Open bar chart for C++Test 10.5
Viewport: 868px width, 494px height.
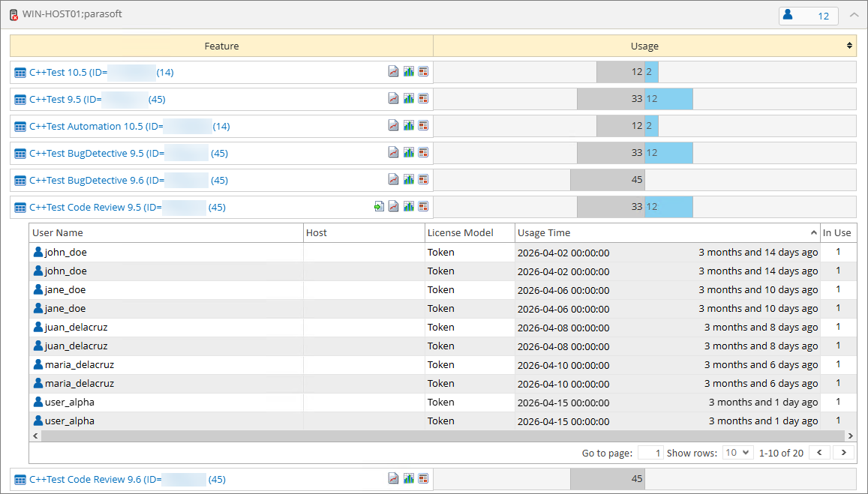click(409, 71)
